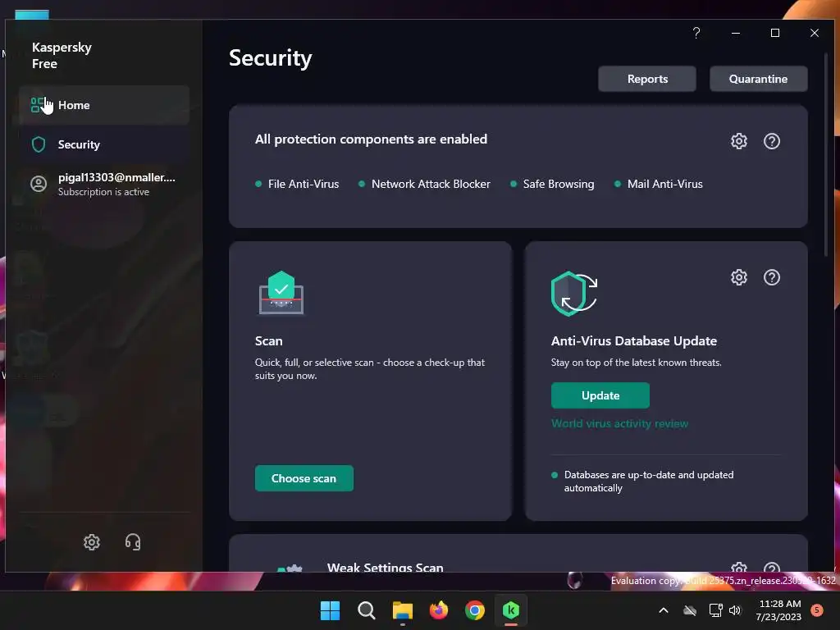840x630 pixels.
Task: Open the Windows Start menu
Action: (x=330, y=610)
